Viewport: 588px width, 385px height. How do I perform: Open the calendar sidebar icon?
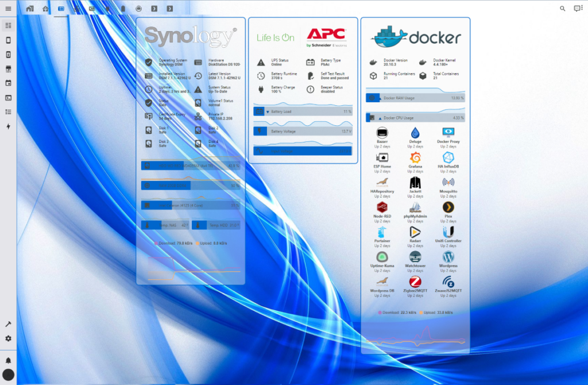8,83
